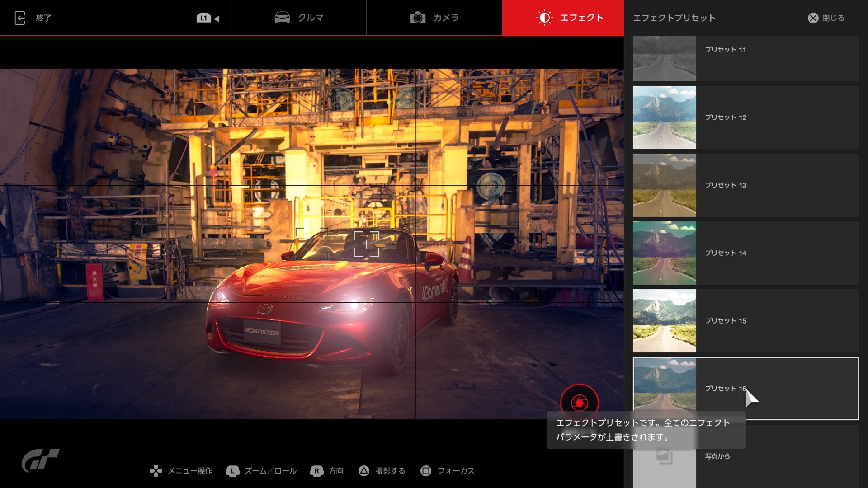The height and width of the screenshot is (488, 868).
Task: Click the triangle 撮影する button hint
Action: [364, 471]
